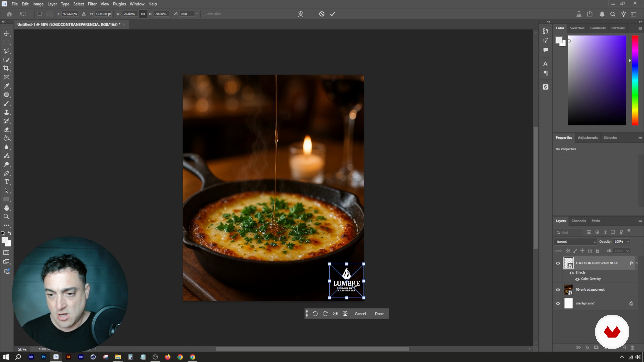The width and height of the screenshot is (644, 362).
Task: Commit transform with checkmark icon
Action: tap(333, 14)
